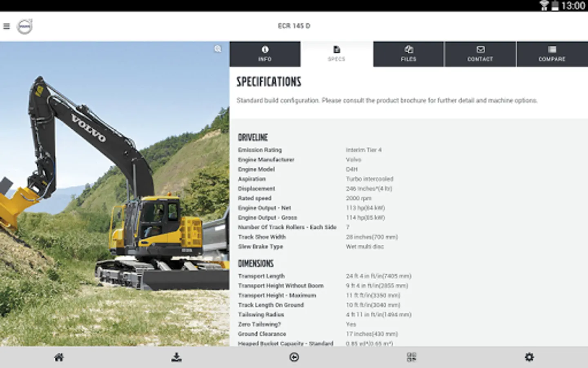Screen dimensions: 588x368
Task: Tap the standard build configuration note
Action: click(387, 101)
